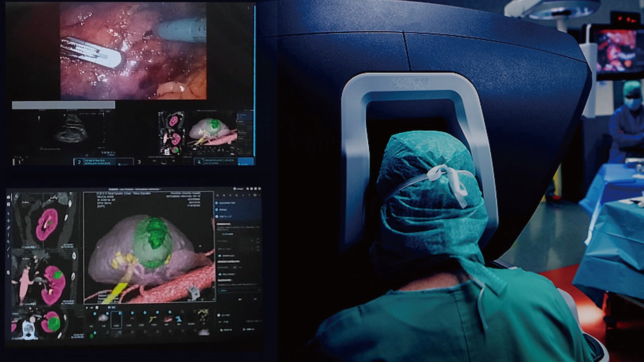644x362 pixels.
Task: Click the blue structure thumbnail in bottom strip
Action: click(178, 319)
